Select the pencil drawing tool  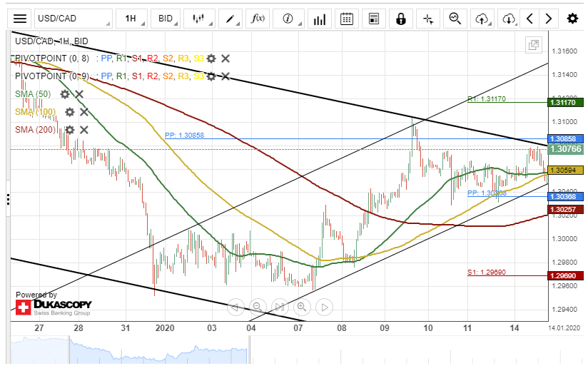click(230, 19)
